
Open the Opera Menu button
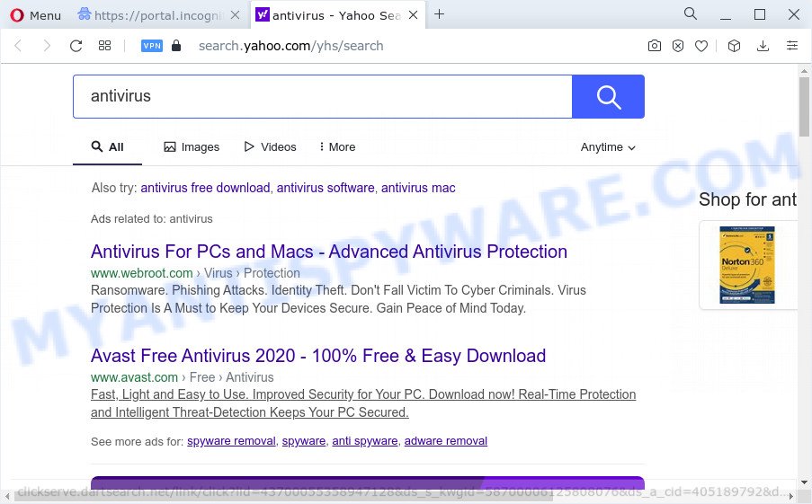(35, 15)
